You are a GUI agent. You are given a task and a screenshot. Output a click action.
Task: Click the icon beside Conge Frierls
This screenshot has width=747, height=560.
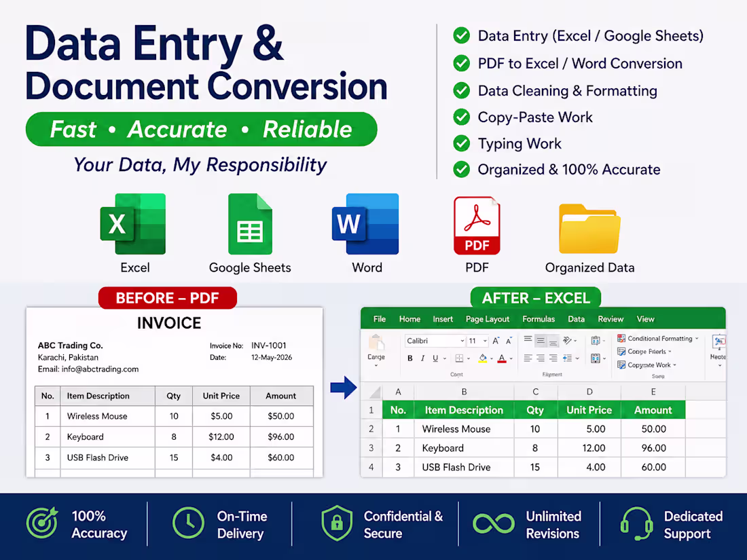621,352
